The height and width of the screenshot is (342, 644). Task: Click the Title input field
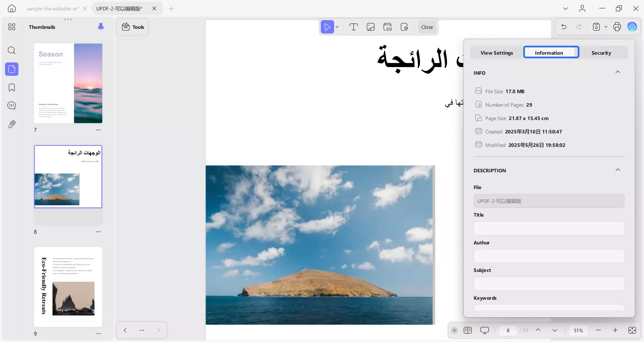(x=549, y=228)
